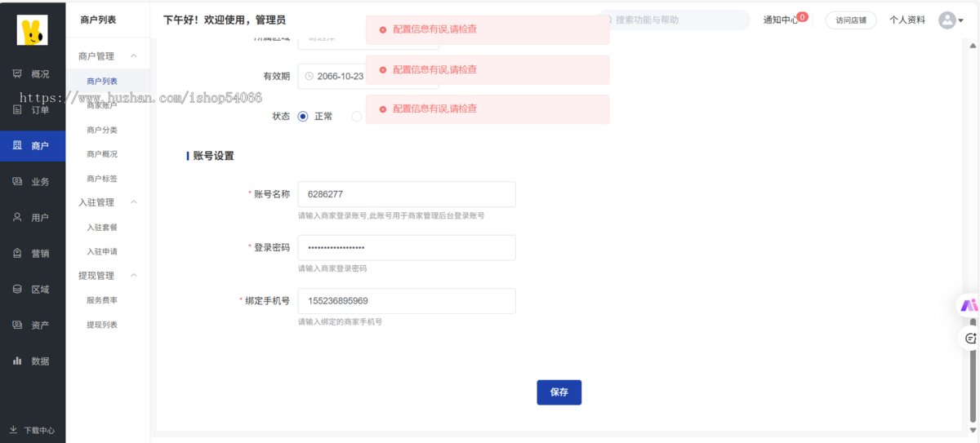Click the 商户 building icon
The width and height of the screenshot is (980, 443).
click(17, 145)
